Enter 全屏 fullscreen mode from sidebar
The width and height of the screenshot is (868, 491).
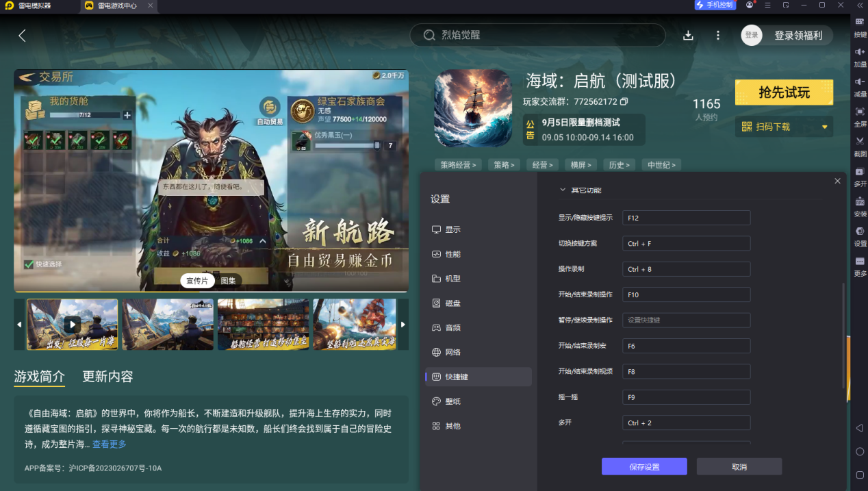[860, 111]
